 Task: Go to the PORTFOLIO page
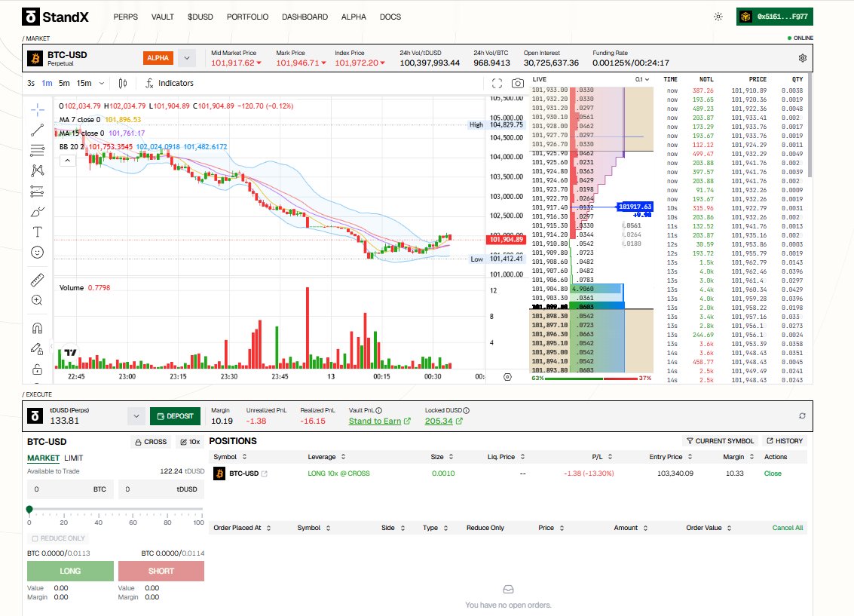pyautogui.click(x=248, y=17)
